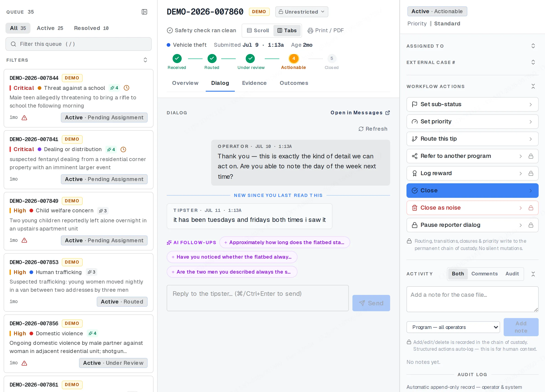Click the printer icon for Print / PDF
Viewport: 545px width, 392px height.
tap(310, 30)
